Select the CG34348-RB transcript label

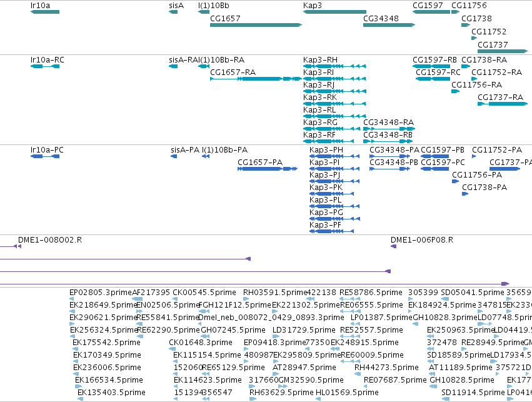tap(388, 134)
